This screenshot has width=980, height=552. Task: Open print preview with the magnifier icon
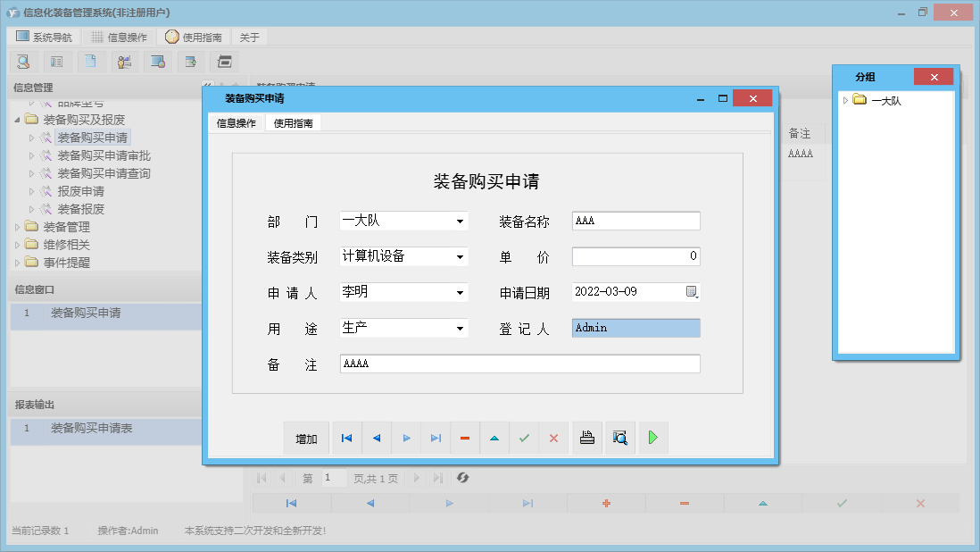coord(619,439)
